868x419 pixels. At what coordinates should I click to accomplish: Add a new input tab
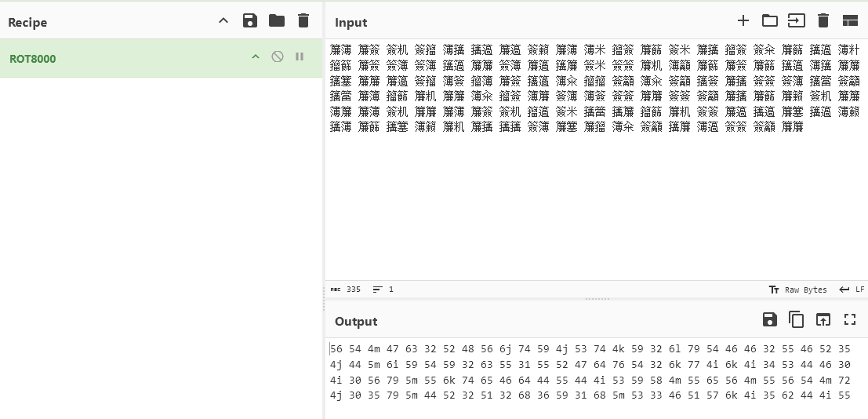[x=743, y=21]
